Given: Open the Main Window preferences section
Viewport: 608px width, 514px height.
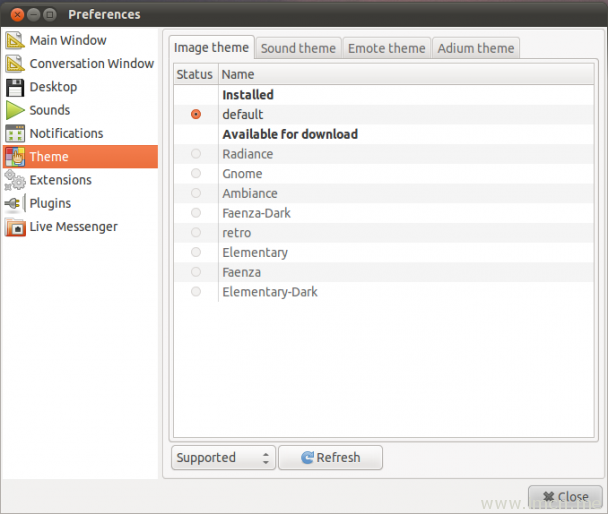Looking at the screenshot, I should 80,40.
